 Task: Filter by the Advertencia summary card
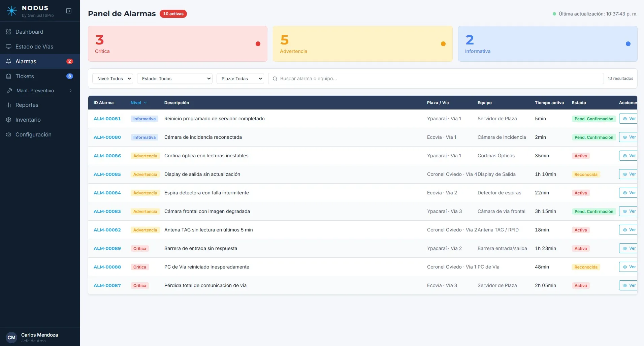tap(362, 44)
